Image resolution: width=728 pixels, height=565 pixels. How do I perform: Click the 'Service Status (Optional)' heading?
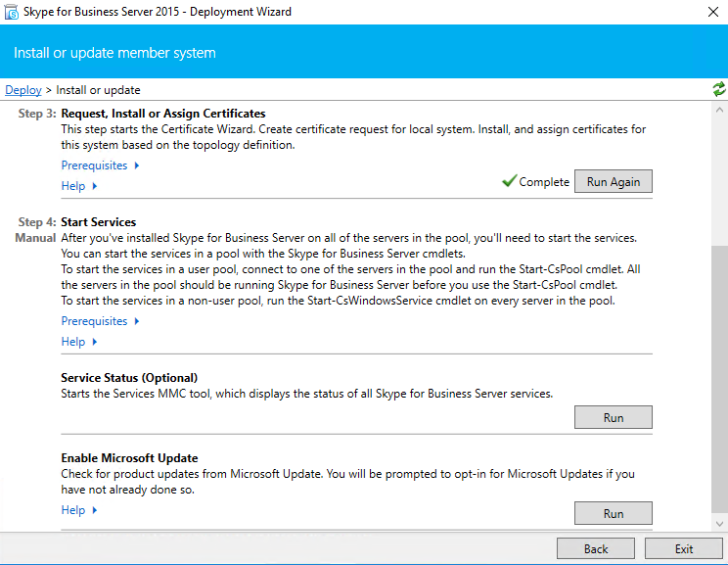coord(129,378)
